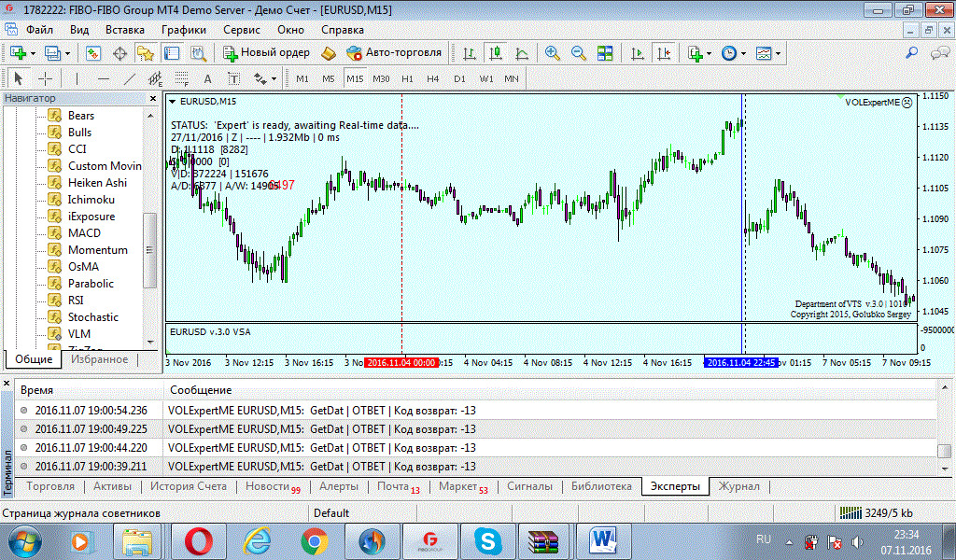Open the Вставка menu

125,30
